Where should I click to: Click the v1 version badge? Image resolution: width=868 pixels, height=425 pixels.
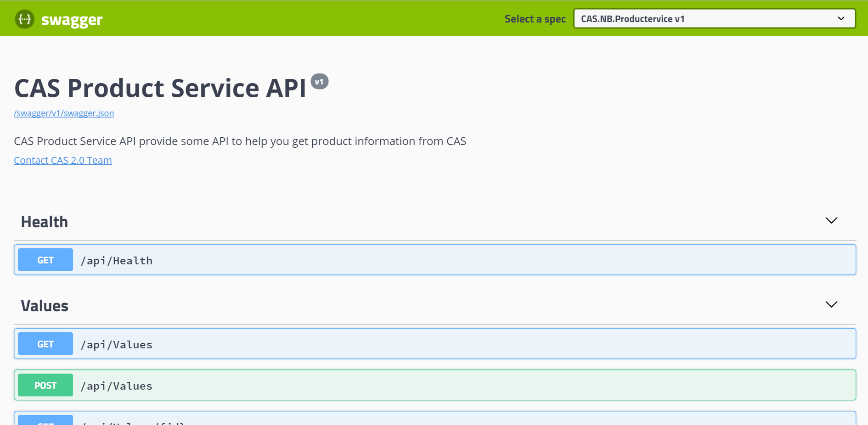pos(319,82)
